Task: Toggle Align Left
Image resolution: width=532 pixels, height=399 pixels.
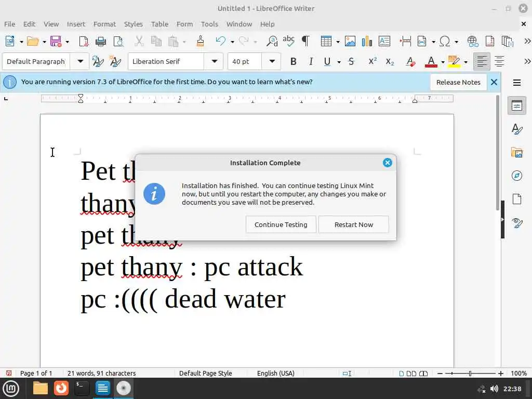Action: (482, 61)
